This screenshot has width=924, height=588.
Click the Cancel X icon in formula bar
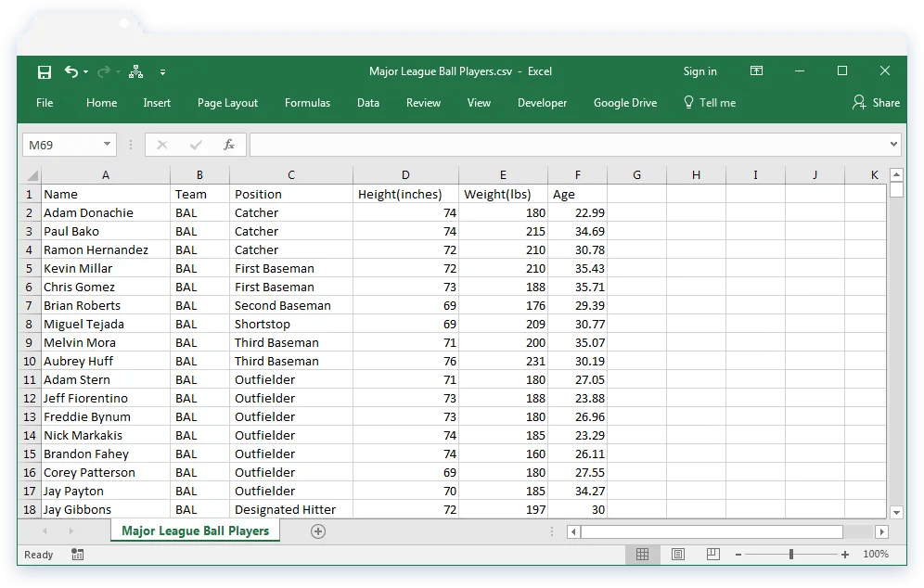tap(162, 145)
